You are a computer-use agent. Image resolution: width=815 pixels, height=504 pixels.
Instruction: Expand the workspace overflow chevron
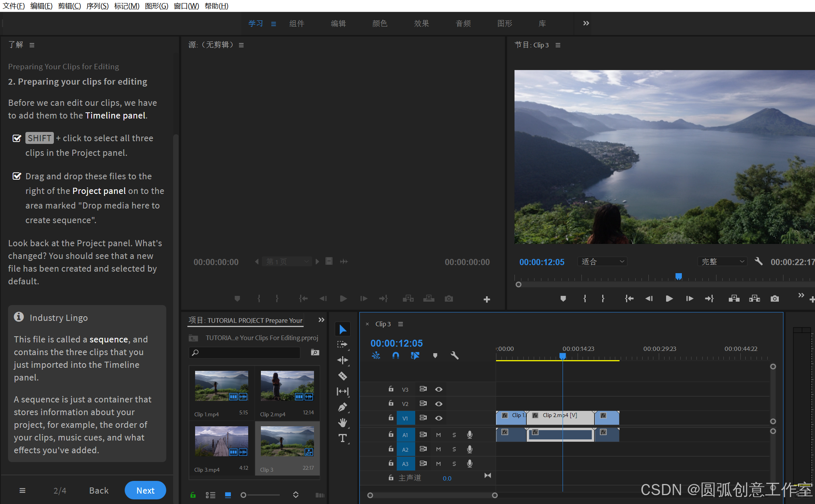(x=586, y=23)
